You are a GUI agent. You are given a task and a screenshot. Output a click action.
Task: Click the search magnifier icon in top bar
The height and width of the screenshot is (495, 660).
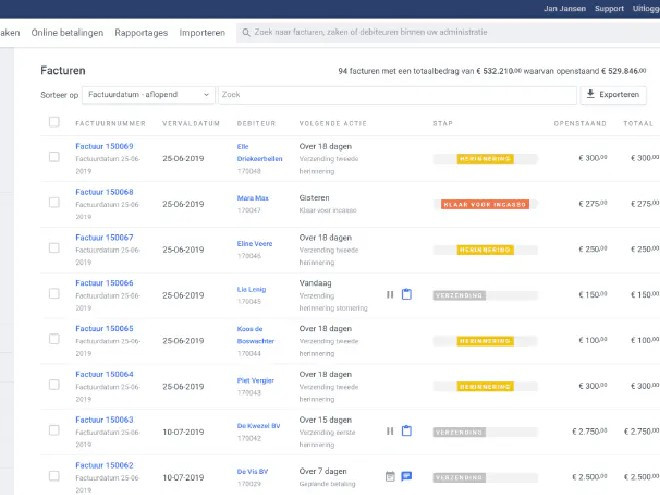[246, 32]
